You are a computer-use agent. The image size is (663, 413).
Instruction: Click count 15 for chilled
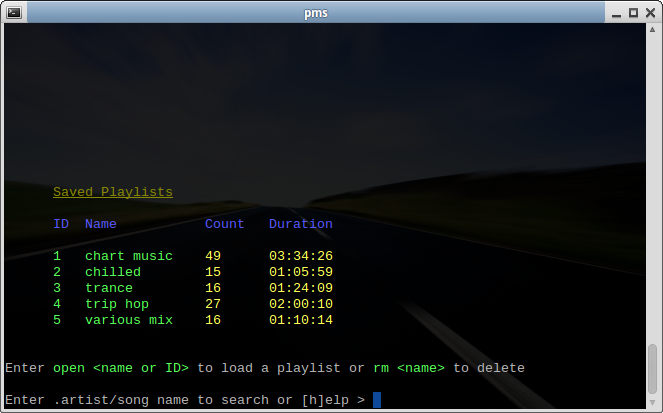(213, 272)
